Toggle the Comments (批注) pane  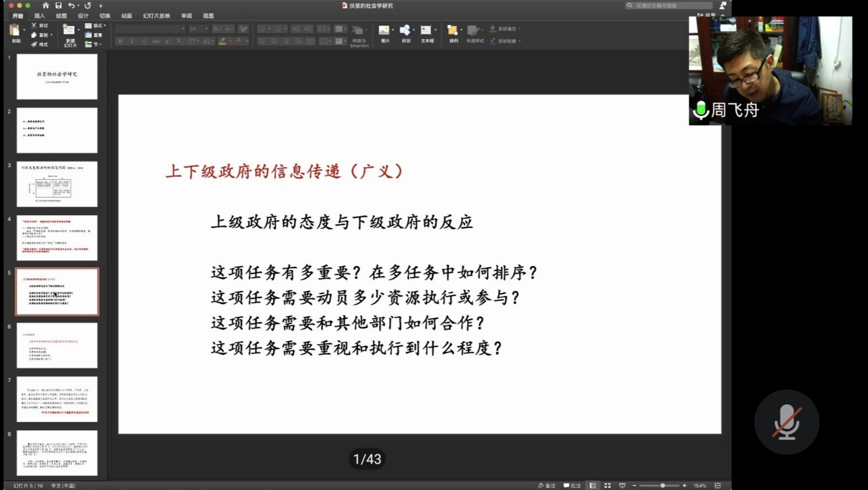point(572,486)
